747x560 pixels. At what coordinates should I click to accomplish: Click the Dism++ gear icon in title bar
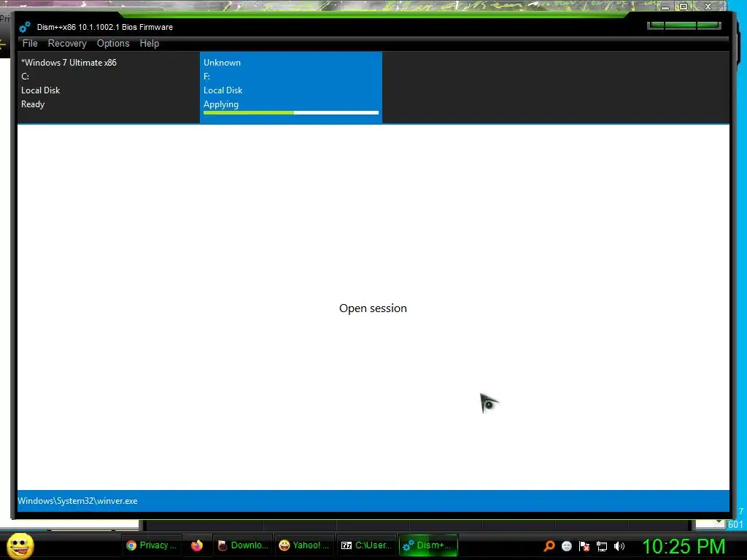[x=25, y=27]
